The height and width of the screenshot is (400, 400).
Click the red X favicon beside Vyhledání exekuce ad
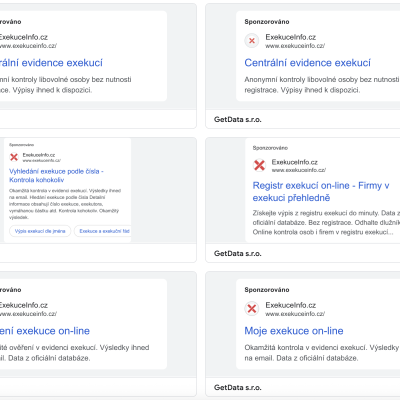14,157
